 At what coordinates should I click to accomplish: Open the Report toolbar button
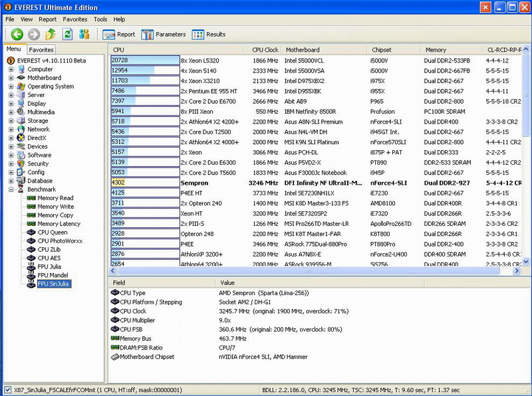tap(119, 35)
